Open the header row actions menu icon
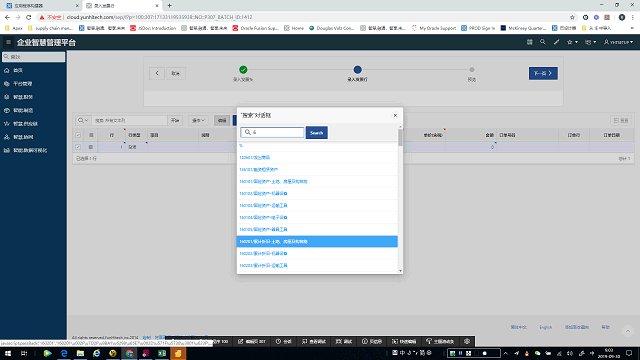640x360 pixels. coord(91,135)
